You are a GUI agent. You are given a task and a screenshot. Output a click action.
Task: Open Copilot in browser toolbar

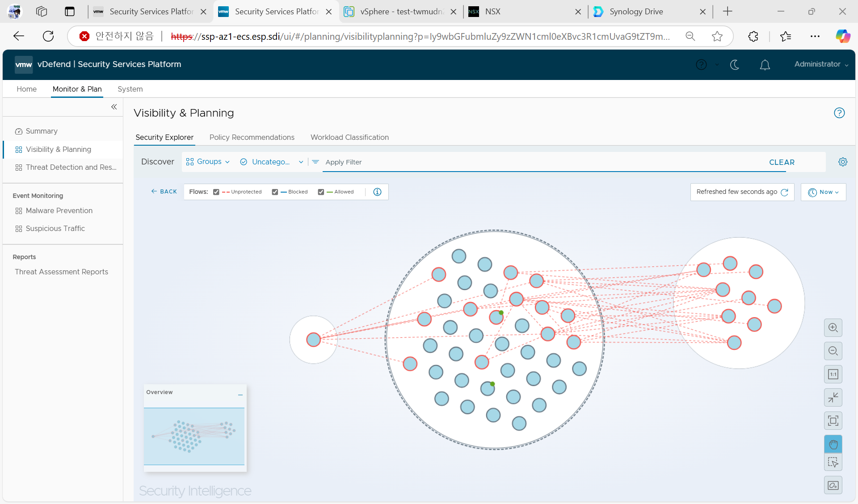[x=843, y=36]
